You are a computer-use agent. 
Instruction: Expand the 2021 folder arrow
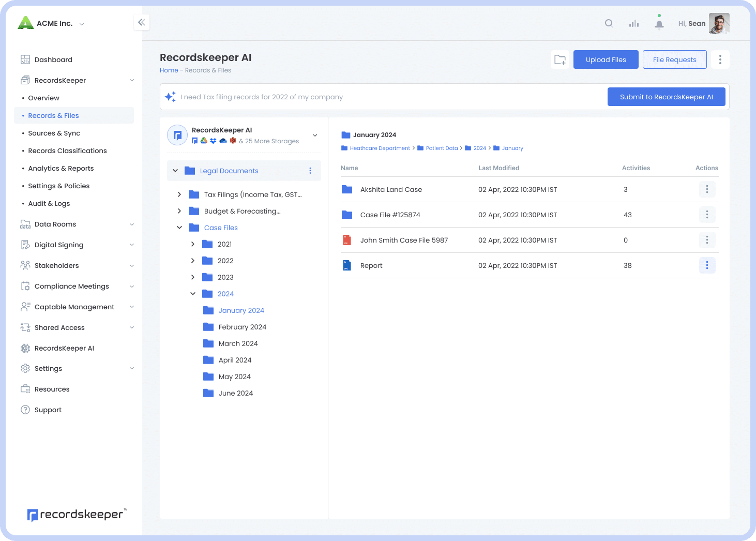193,244
